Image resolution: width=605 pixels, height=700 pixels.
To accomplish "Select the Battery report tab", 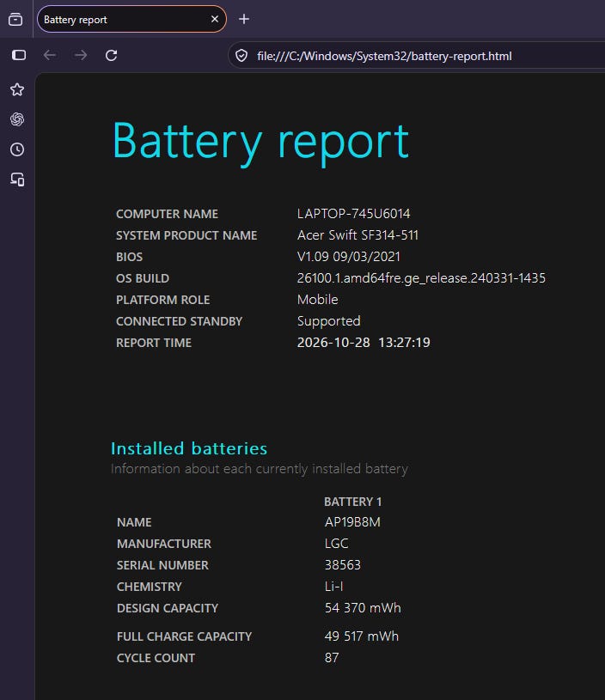I will coord(131,19).
